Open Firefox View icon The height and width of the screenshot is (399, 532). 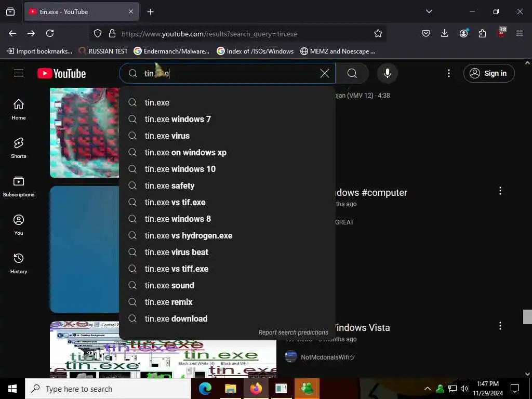pyautogui.click(x=10, y=12)
